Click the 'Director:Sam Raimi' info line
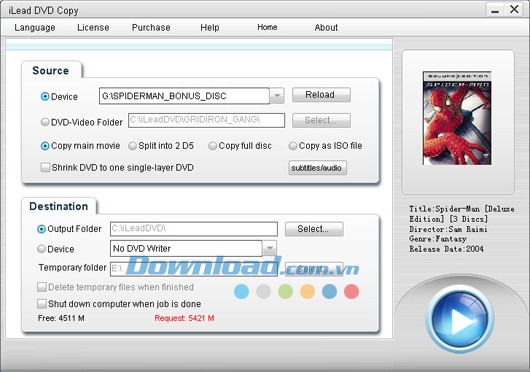This screenshot has height=372, width=530. (448, 229)
